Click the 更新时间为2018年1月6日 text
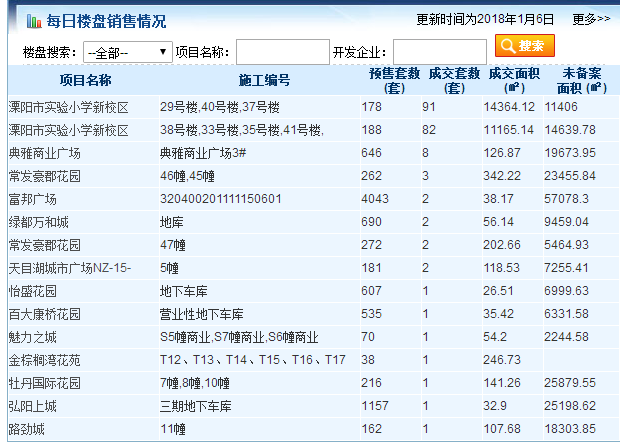Image resolution: width=620 pixels, height=443 pixels. pos(485,19)
